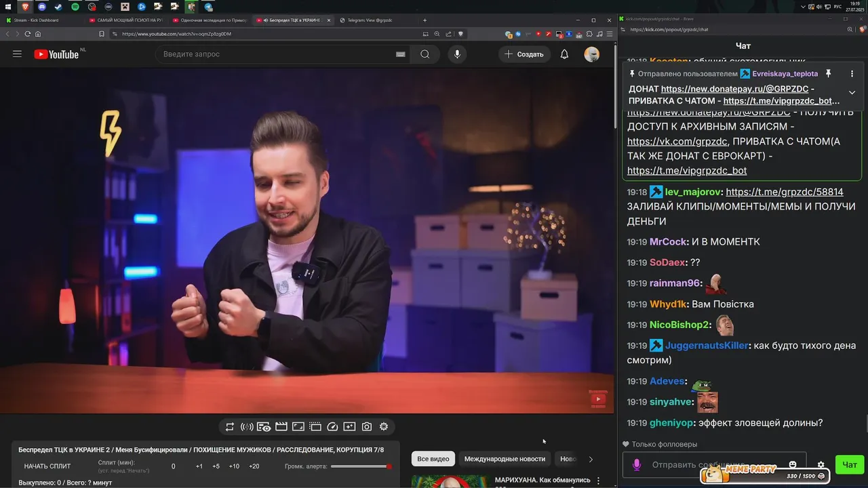Open the browser extensions puzzle icon
The width and height of the screenshot is (868, 488).
click(x=589, y=34)
